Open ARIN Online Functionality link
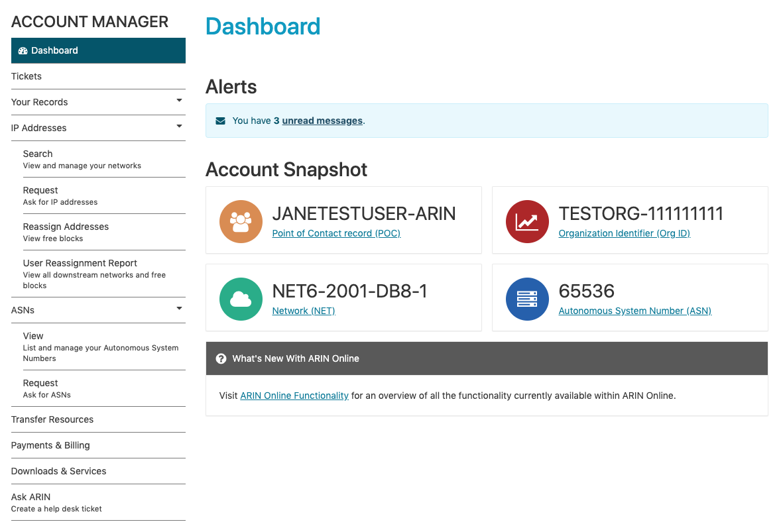The width and height of the screenshot is (783, 532). point(294,396)
